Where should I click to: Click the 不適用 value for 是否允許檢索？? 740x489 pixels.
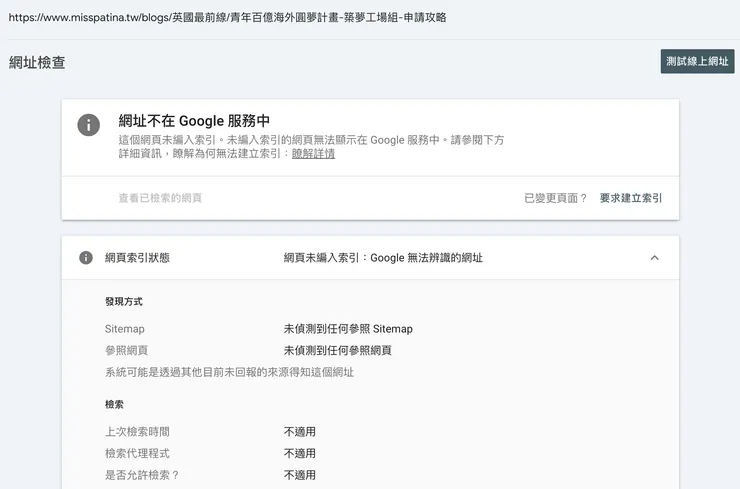point(300,475)
